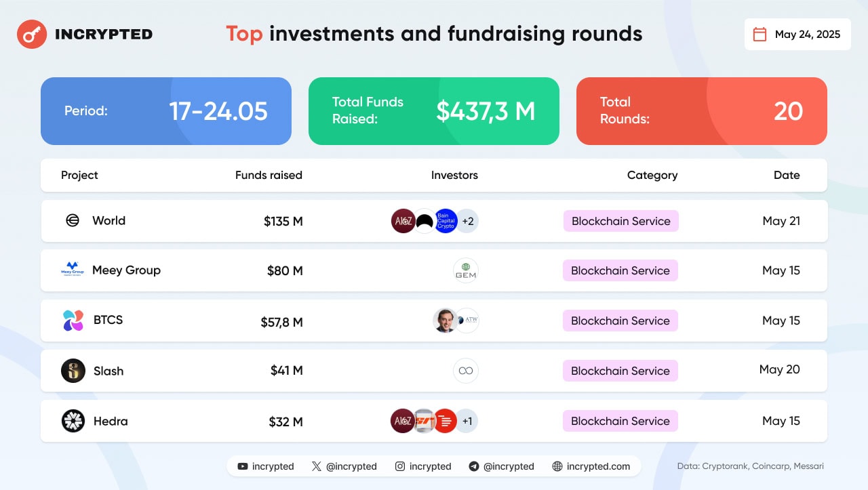Click the Incrypted key logo icon
868x490 pixels.
coord(31,34)
